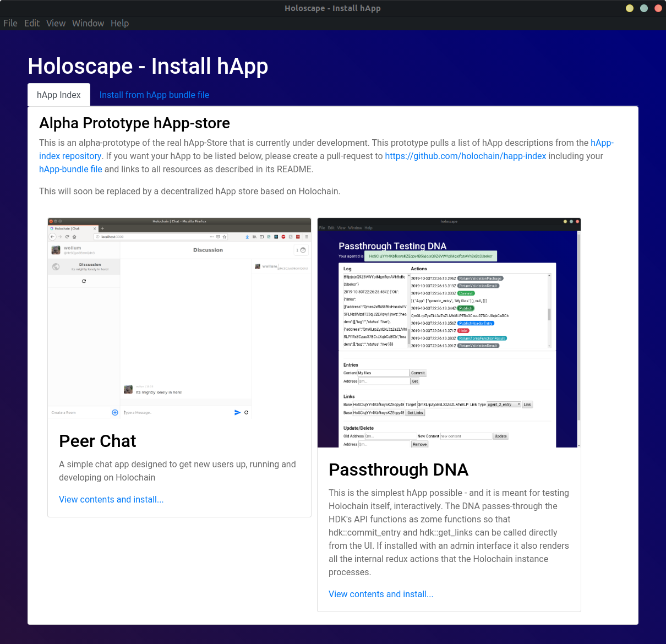The image size is (666, 644).
Task: Minimize the Holoscape window with yellow button
Action: click(630, 8)
